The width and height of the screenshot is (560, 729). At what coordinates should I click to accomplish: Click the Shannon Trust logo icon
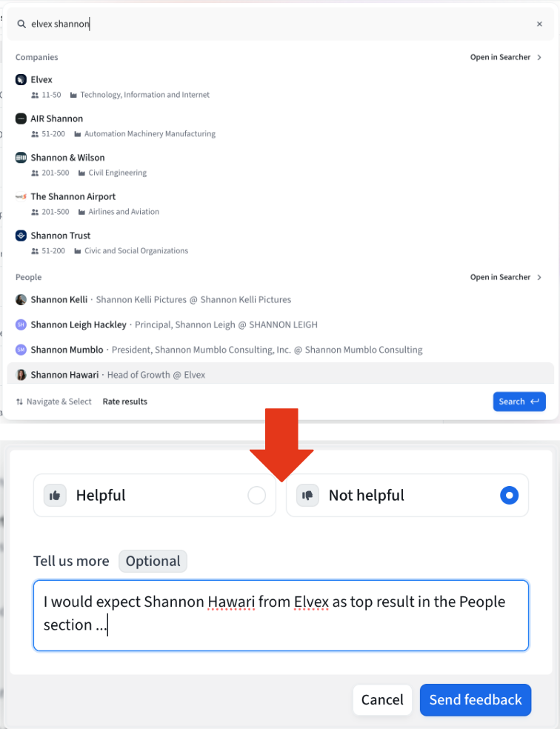click(21, 236)
